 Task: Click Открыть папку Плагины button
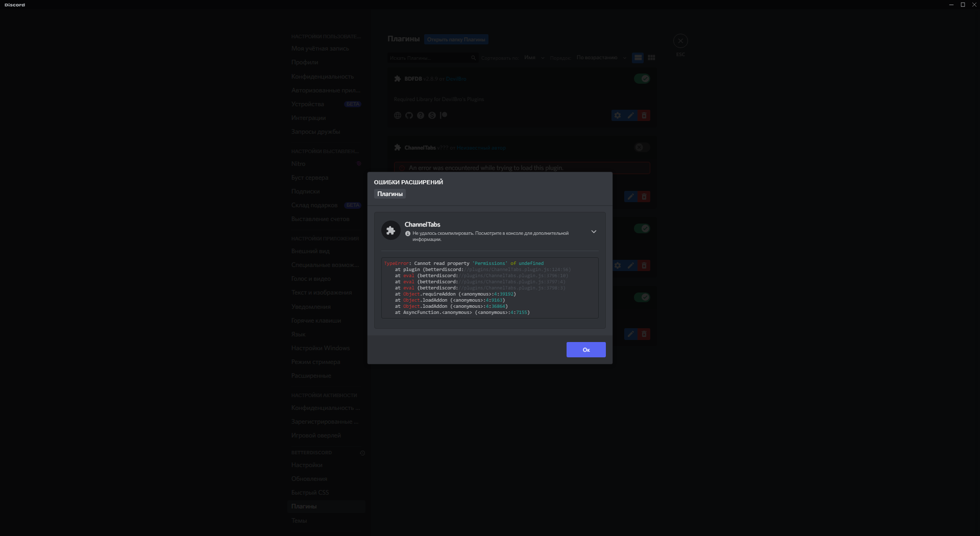[456, 39]
